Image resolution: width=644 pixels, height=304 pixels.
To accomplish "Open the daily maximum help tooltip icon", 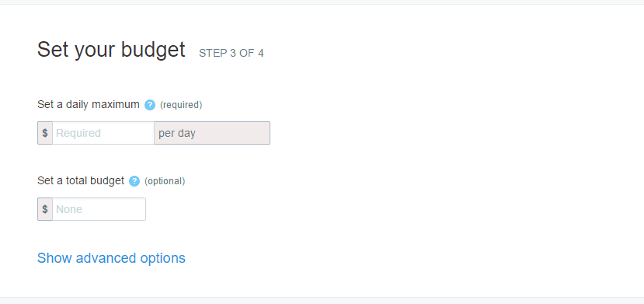I will 150,105.
